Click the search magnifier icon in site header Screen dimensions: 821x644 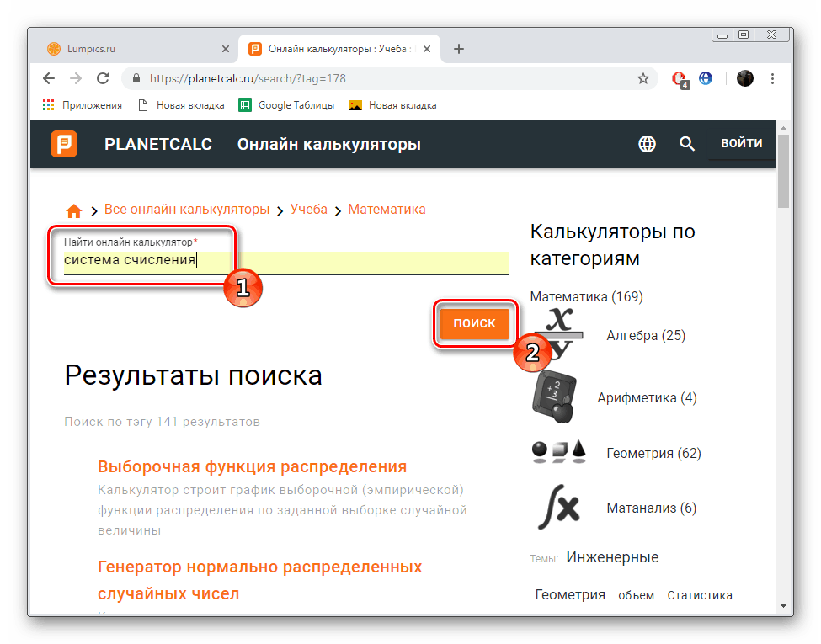pos(686,143)
